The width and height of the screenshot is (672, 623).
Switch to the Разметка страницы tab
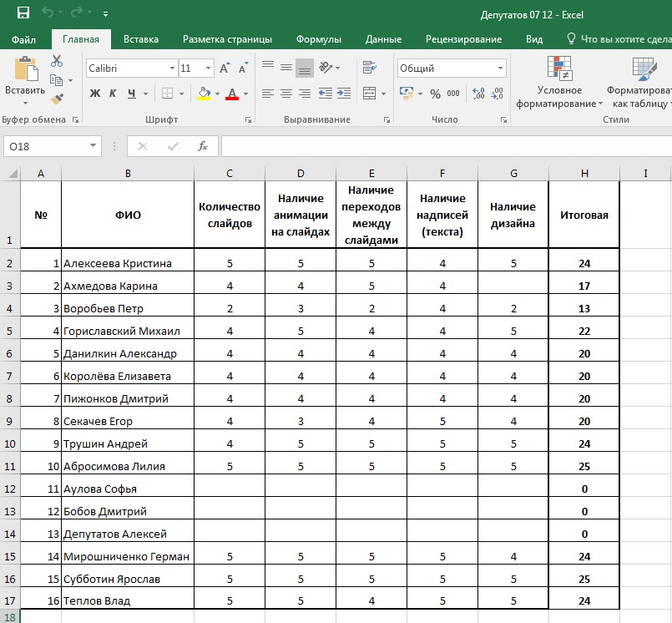click(x=227, y=39)
